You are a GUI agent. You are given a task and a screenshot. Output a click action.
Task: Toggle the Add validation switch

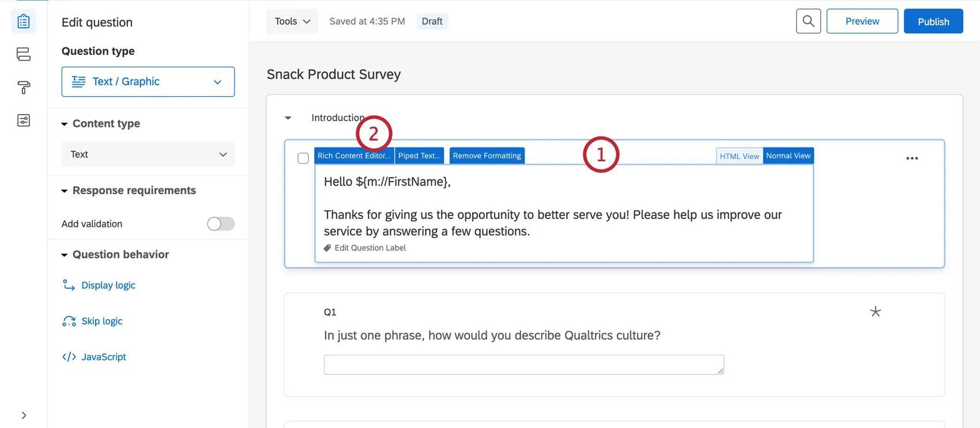point(221,224)
